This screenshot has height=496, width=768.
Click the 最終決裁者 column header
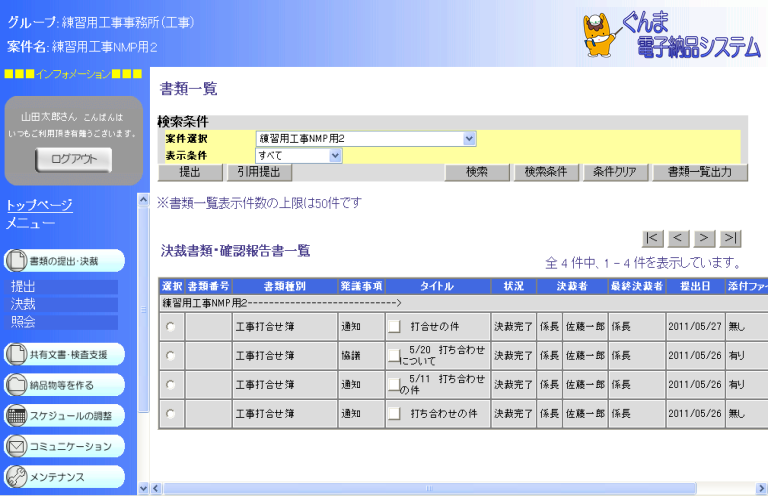tap(637, 286)
